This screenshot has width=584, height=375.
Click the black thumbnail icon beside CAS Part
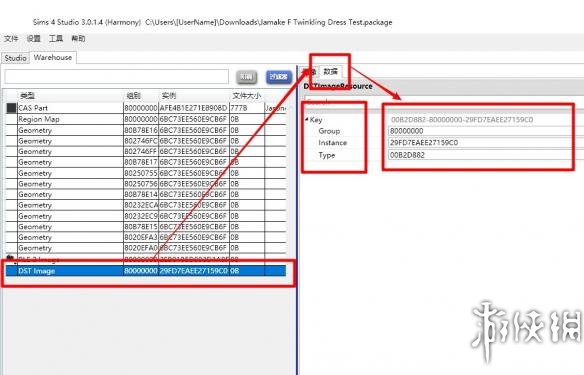click(12, 108)
